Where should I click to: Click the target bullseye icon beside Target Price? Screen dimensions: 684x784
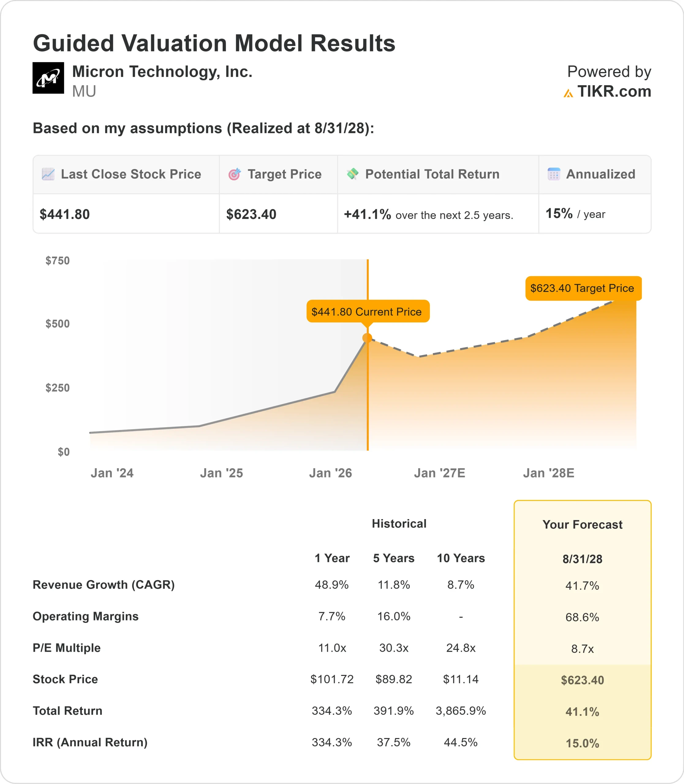234,174
